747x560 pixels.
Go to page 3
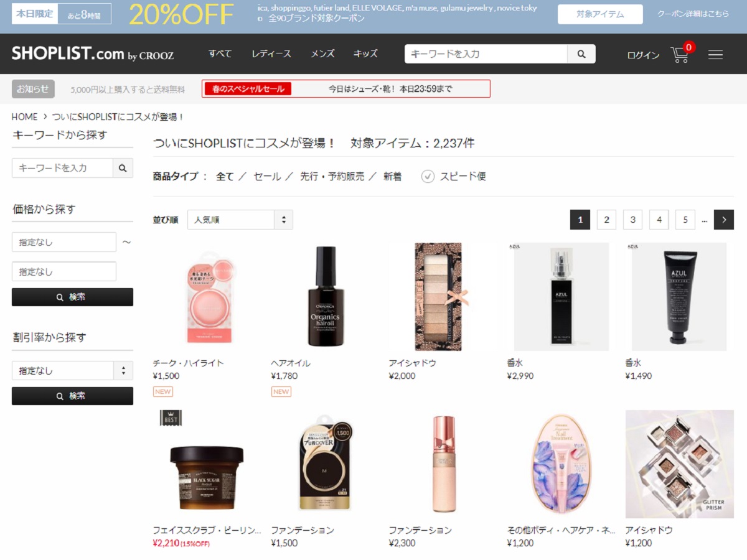632,220
